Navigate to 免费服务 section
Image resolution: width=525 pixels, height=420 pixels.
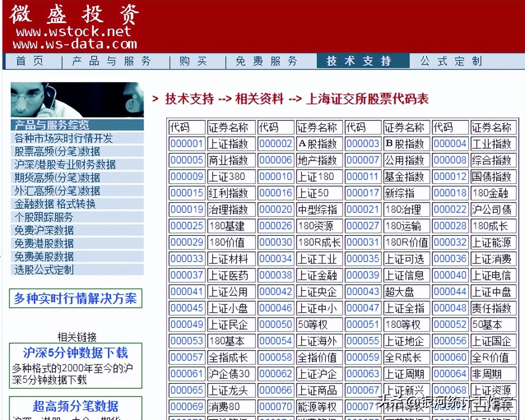267,61
